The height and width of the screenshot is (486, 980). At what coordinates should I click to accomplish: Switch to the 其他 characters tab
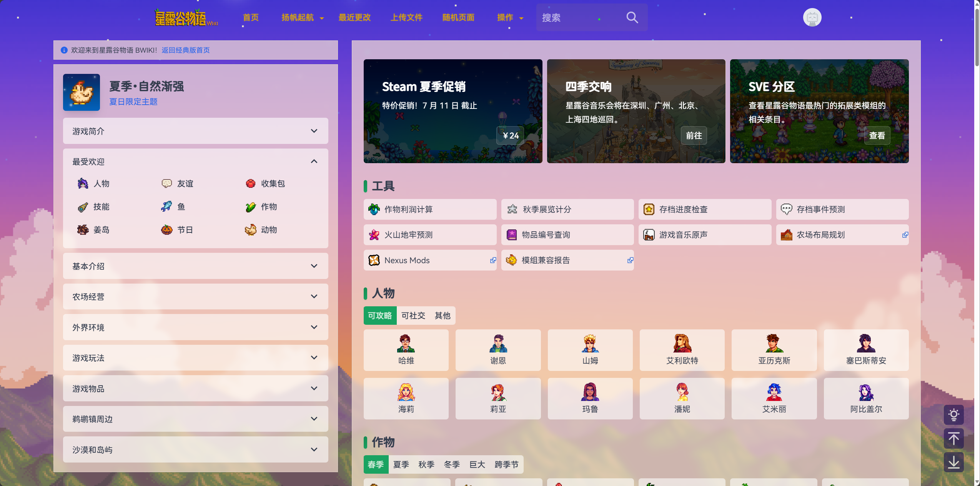pos(442,316)
